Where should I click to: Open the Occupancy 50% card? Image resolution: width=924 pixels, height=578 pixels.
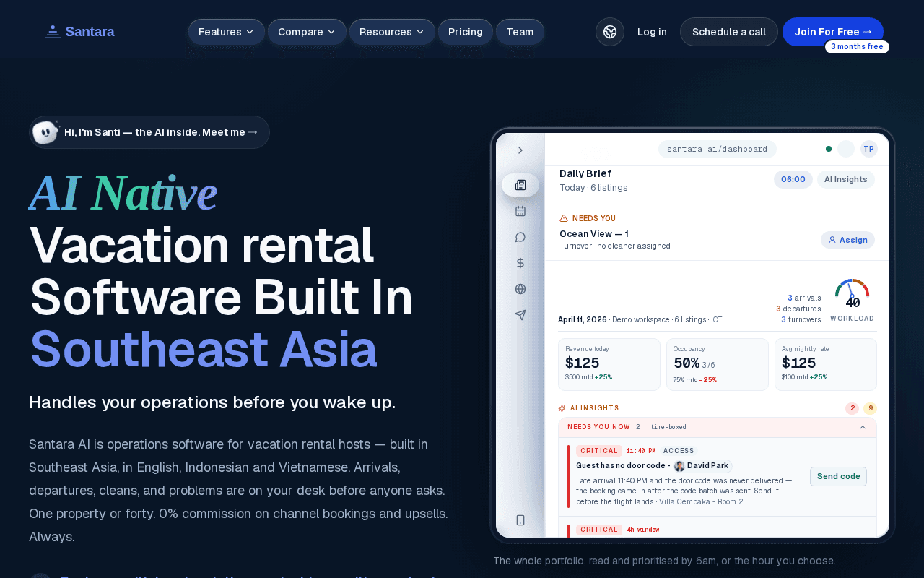click(x=718, y=364)
